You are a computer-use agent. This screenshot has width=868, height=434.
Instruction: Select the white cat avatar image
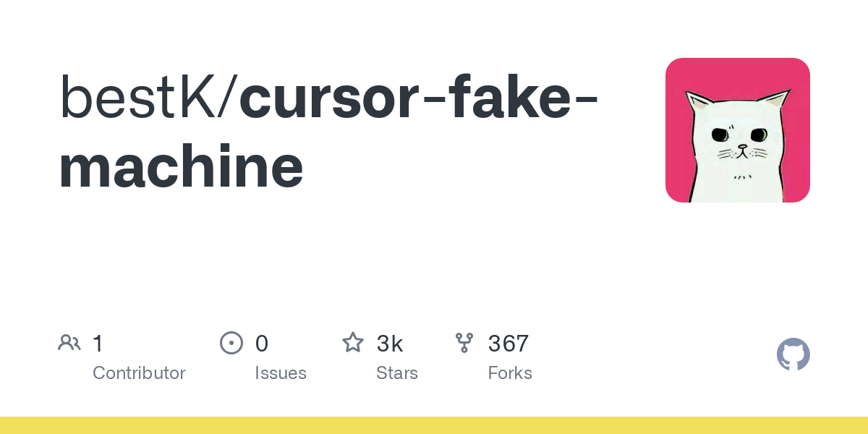pyautogui.click(x=738, y=130)
